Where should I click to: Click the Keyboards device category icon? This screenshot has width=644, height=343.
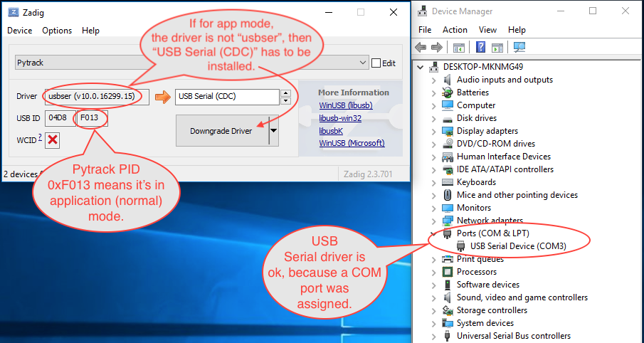pyautogui.click(x=447, y=182)
